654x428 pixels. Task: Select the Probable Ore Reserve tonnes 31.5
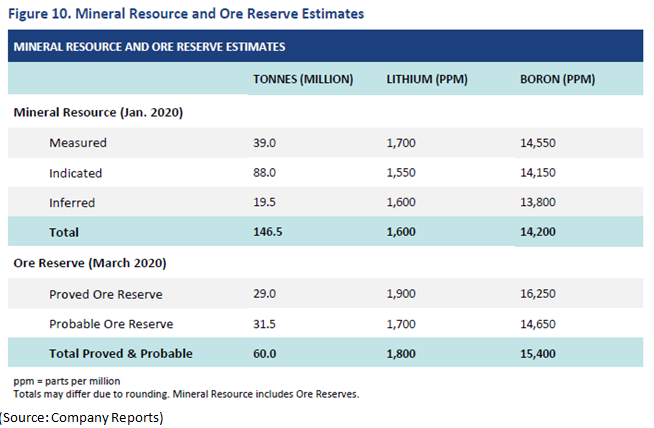tap(266, 324)
